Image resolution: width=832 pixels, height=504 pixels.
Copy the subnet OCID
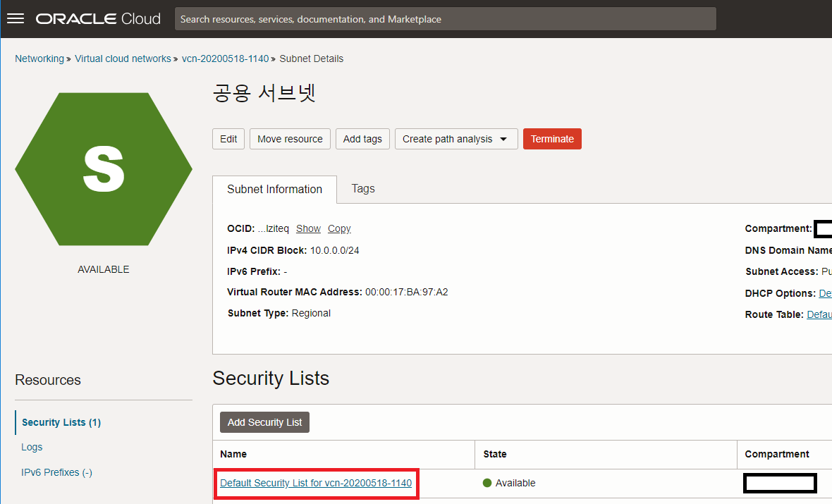[x=338, y=228]
